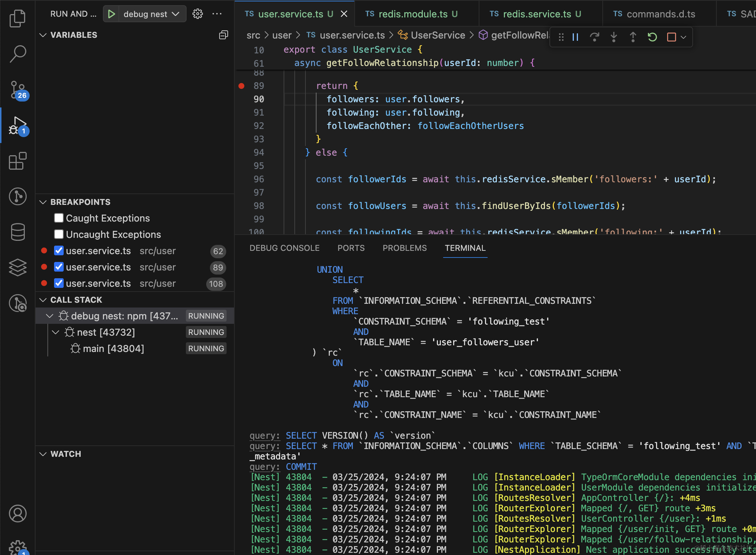Pause the debugger from debug toolbar
Image resolution: width=756 pixels, height=555 pixels.
point(575,37)
